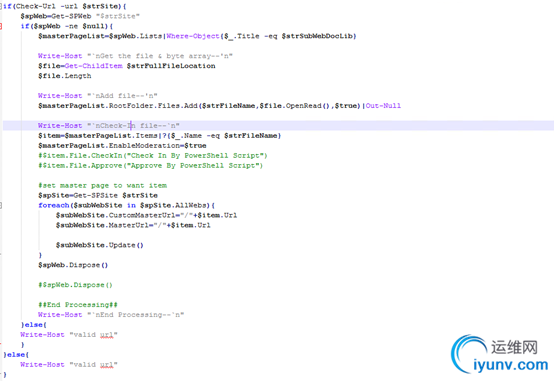554x381 pixels.
Task: Click the ##End Processing## comment
Action: coord(78,305)
